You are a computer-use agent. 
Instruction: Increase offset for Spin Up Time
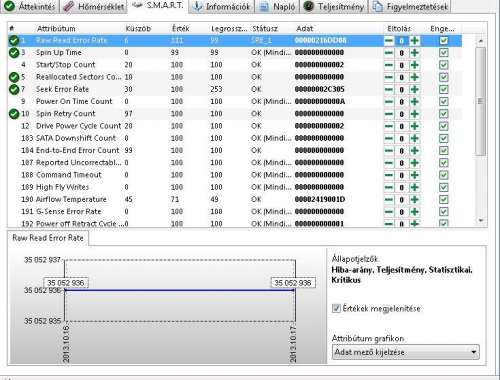[x=415, y=53]
